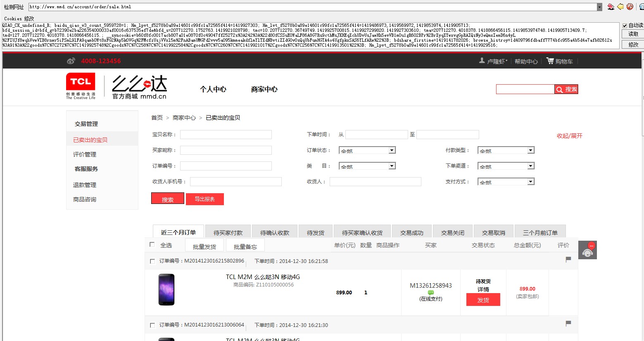Click the eraser icon beside URL bar
This screenshot has width=644, height=341.
tap(611, 7)
